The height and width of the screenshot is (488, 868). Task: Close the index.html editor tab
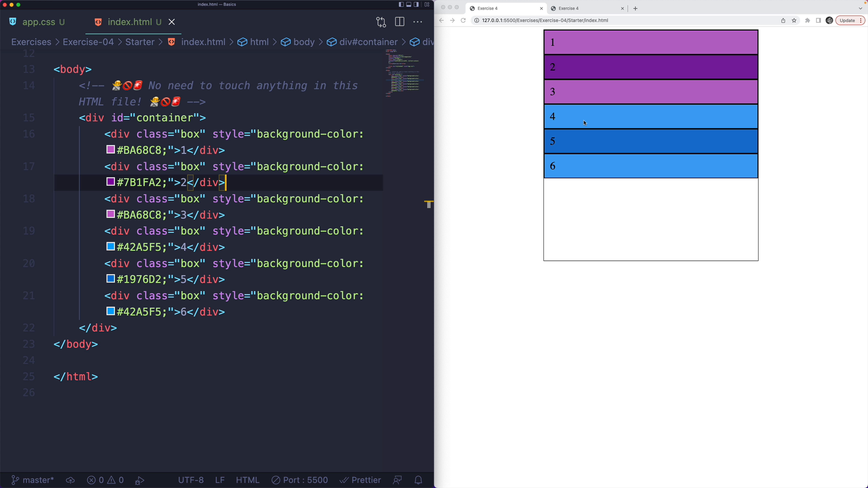(x=172, y=22)
